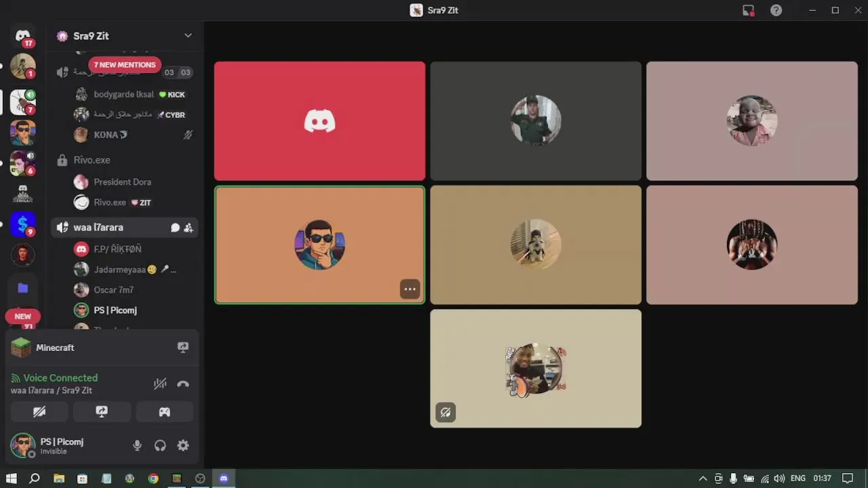Image resolution: width=868 pixels, height=488 pixels.
Task: Open the Wi-Fi network tray icon
Action: pyautogui.click(x=764, y=479)
